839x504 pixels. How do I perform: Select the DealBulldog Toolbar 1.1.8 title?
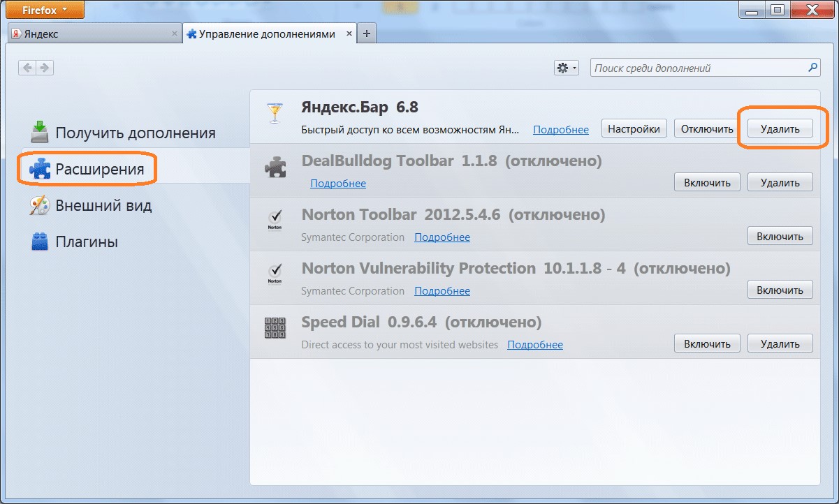click(x=399, y=161)
